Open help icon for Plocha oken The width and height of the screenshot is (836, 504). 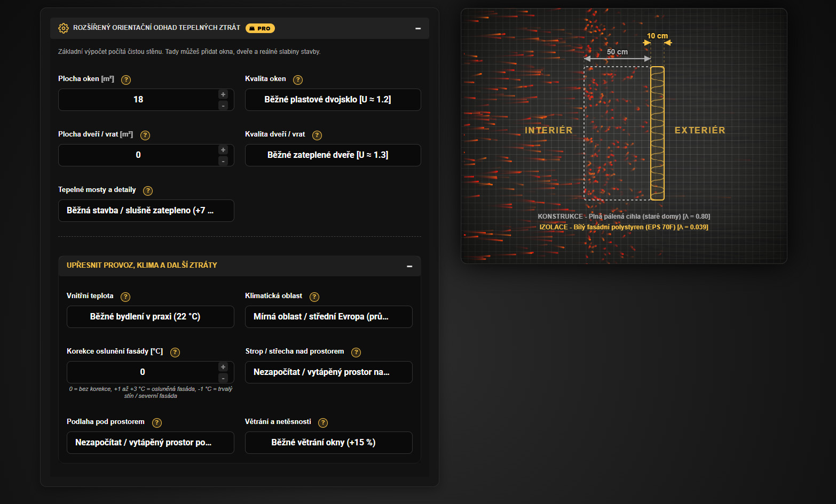(x=126, y=80)
